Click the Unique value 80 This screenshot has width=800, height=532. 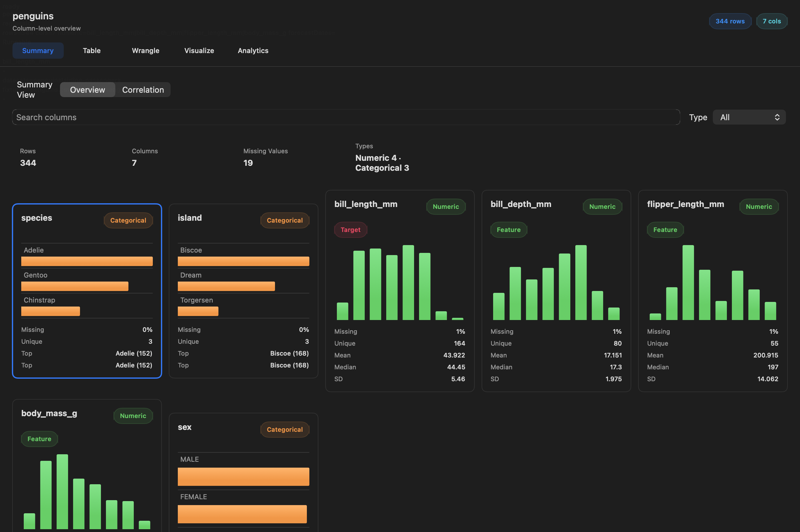[x=617, y=343]
